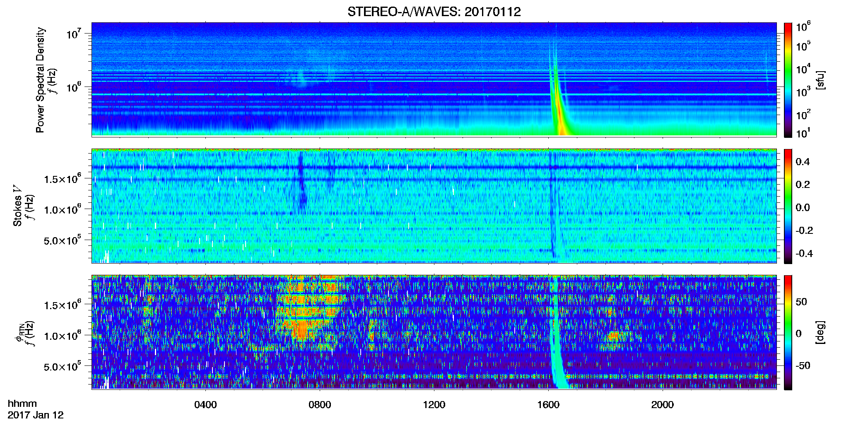Click the [sfu] colorbar unit label

coord(820,80)
